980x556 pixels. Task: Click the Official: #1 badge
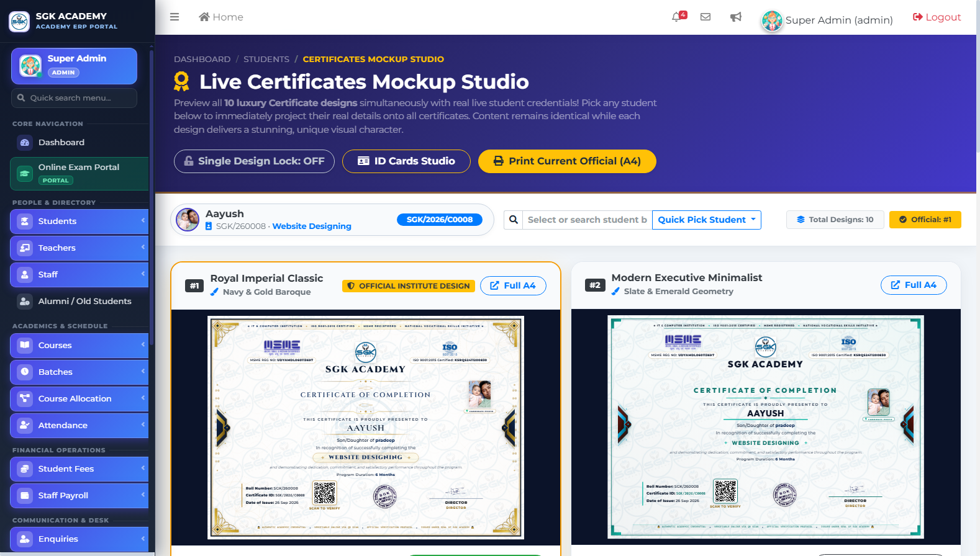tap(925, 220)
